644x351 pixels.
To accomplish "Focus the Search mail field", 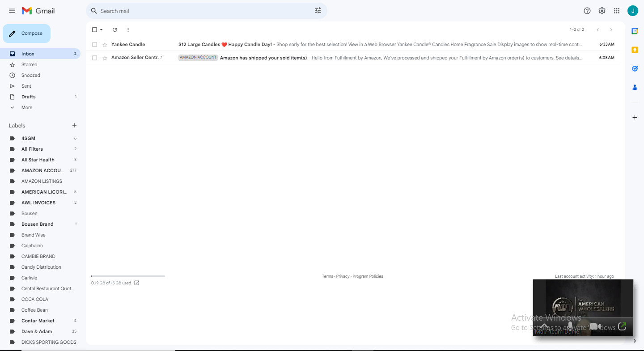I will point(206,11).
